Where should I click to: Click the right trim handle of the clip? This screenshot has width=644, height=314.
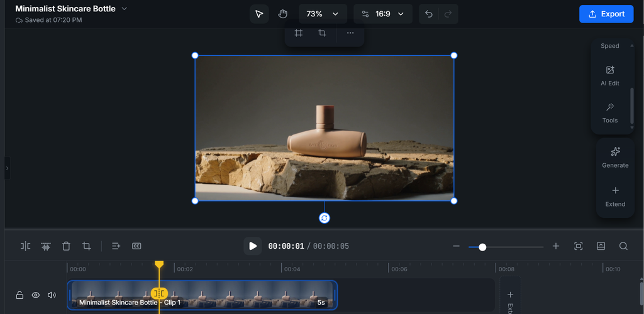(x=335, y=295)
